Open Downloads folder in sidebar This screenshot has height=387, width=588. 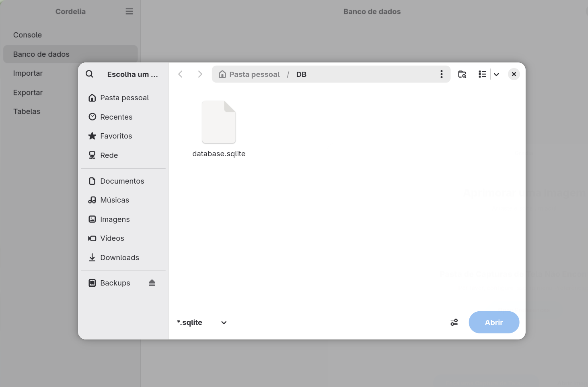(123, 258)
